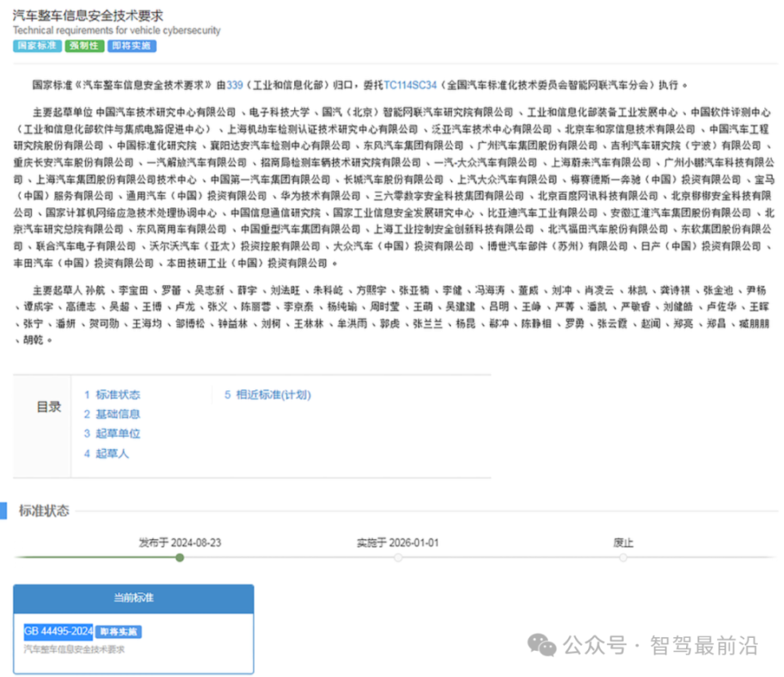Select the GB 44495-2024 standard card
784x677 pixels.
point(59,631)
